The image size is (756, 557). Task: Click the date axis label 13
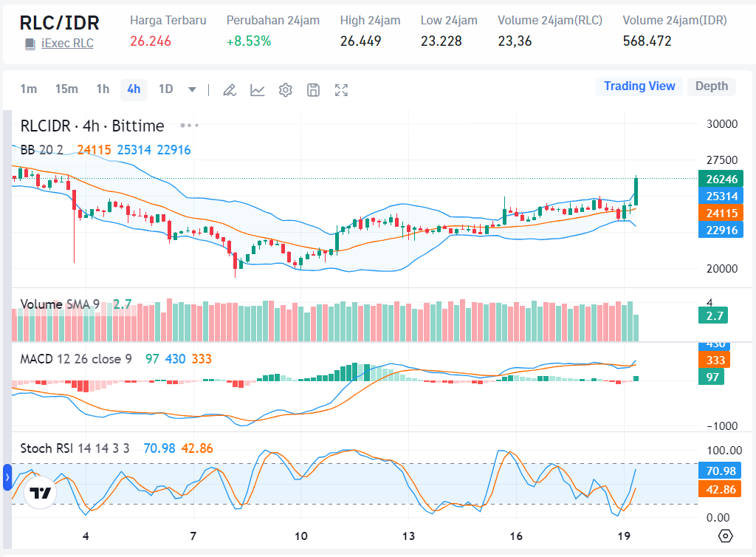pos(408,536)
